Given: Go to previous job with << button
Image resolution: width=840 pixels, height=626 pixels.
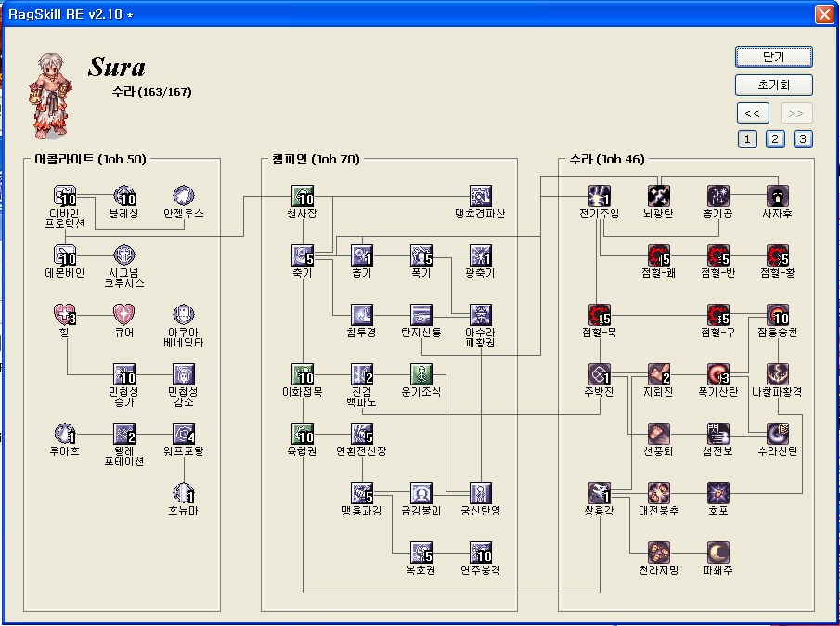Looking at the screenshot, I should [x=753, y=113].
